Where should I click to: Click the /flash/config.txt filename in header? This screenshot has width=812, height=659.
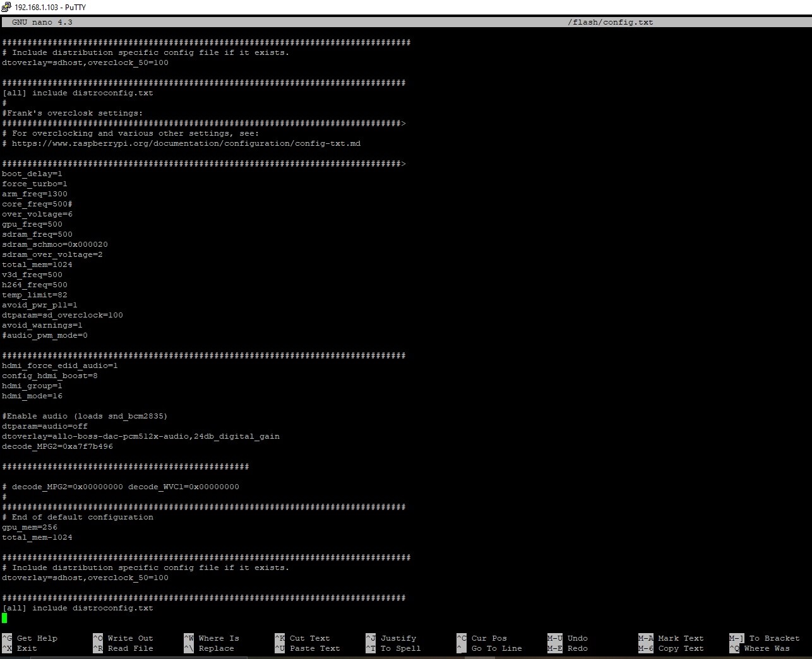(x=610, y=22)
